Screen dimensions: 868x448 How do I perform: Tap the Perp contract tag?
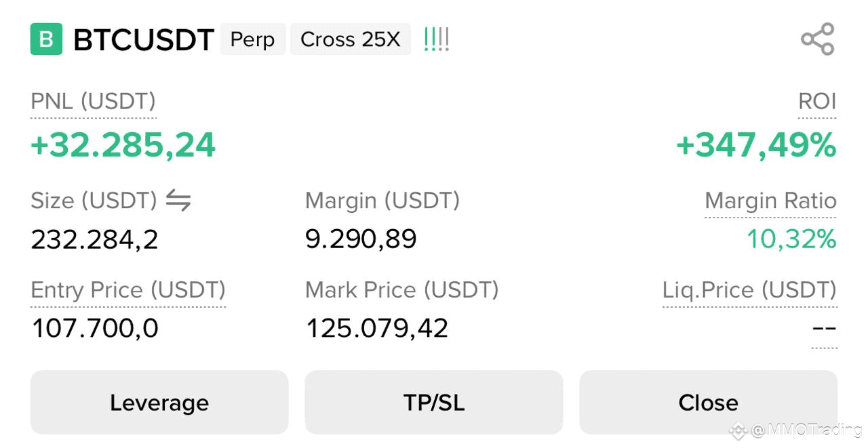click(x=253, y=39)
